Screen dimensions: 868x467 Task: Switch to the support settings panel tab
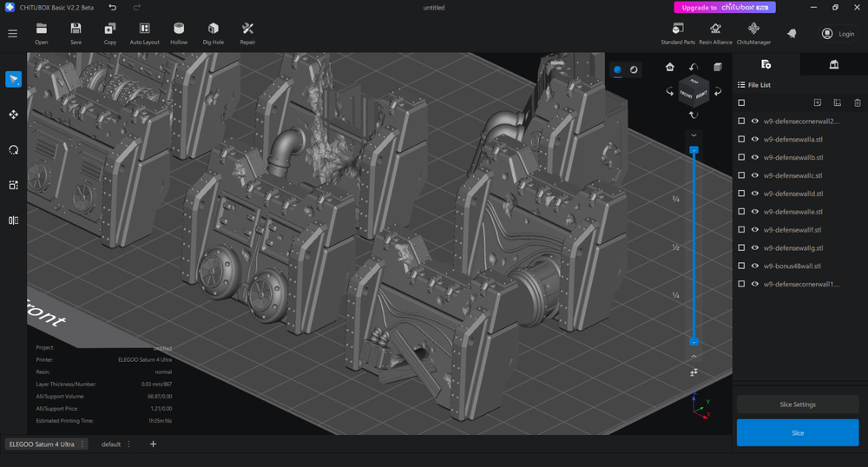pyautogui.click(x=833, y=64)
